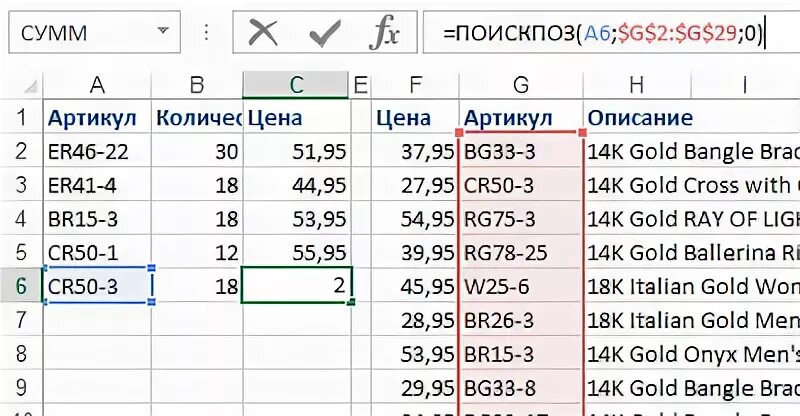Select cell RG75-3
Image resolution: width=800 pixels, height=416 pixels.
pos(521,218)
